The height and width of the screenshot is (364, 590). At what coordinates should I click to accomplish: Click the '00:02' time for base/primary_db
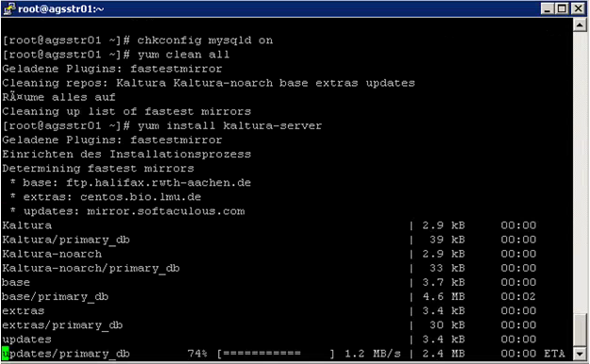click(x=518, y=297)
